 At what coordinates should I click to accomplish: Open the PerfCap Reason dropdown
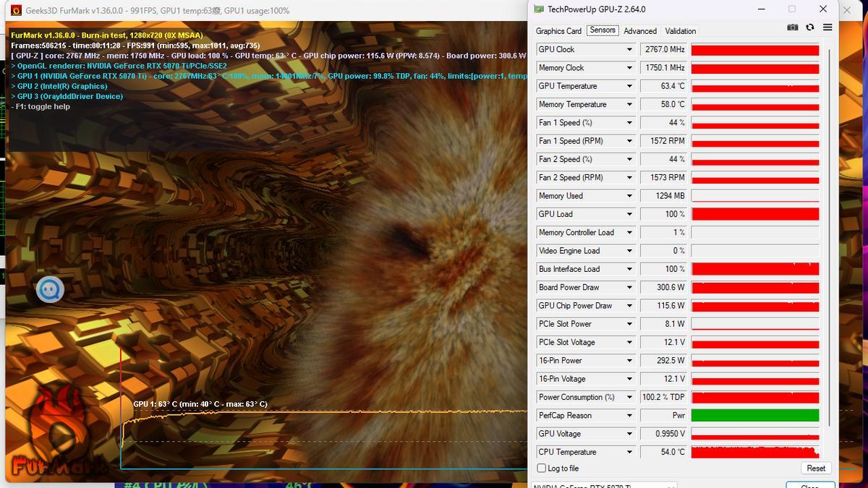[x=629, y=416]
